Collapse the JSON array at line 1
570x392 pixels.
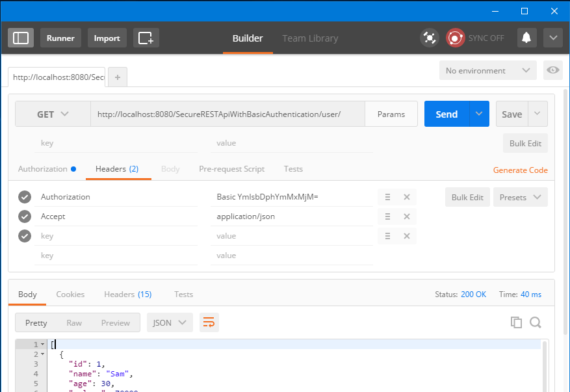[42, 344]
